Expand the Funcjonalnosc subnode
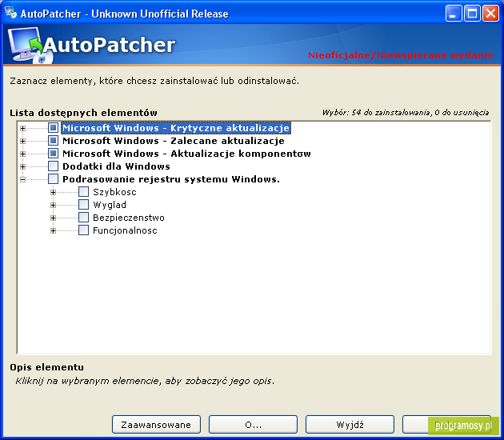Viewport: 504px width, 440px height. pyautogui.click(x=53, y=231)
